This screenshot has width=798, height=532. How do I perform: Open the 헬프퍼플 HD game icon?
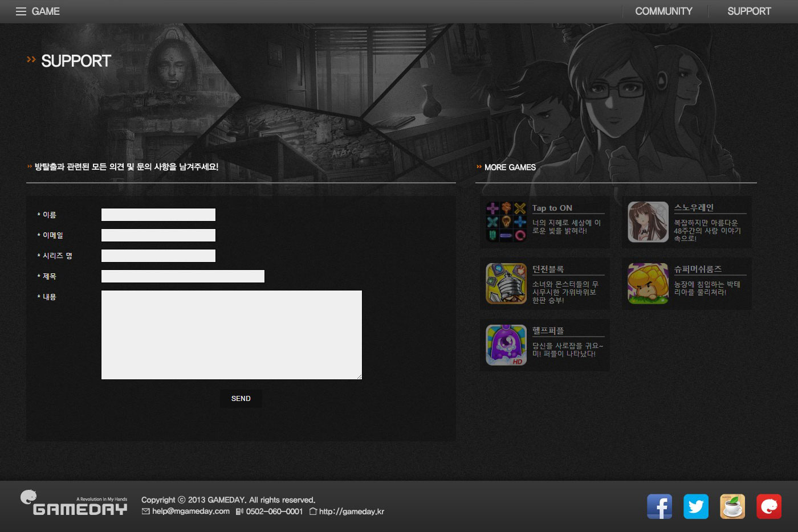point(506,345)
